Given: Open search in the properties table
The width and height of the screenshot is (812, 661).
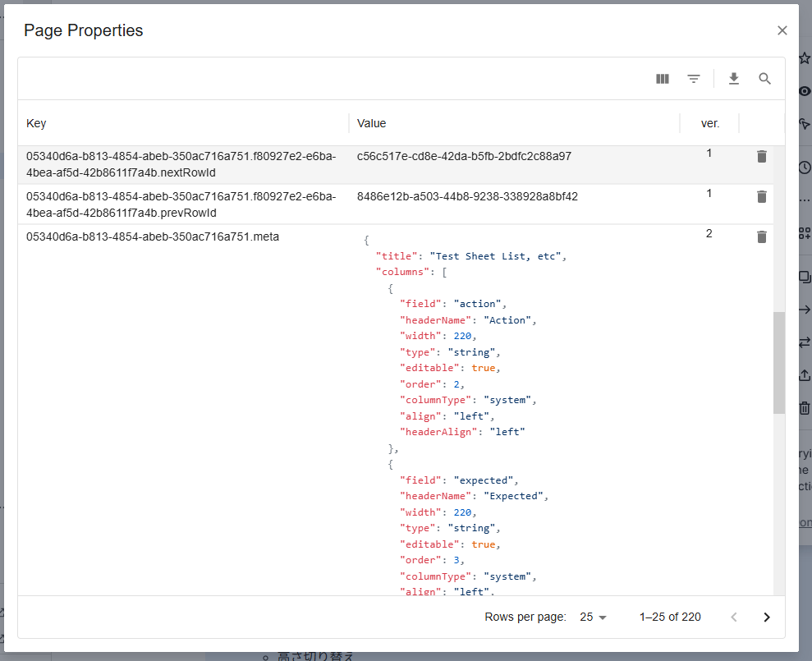Looking at the screenshot, I should (765, 79).
